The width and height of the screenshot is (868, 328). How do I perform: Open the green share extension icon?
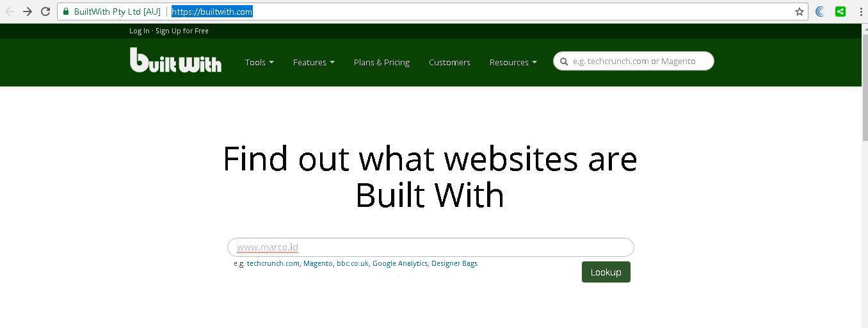click(840, 12)
